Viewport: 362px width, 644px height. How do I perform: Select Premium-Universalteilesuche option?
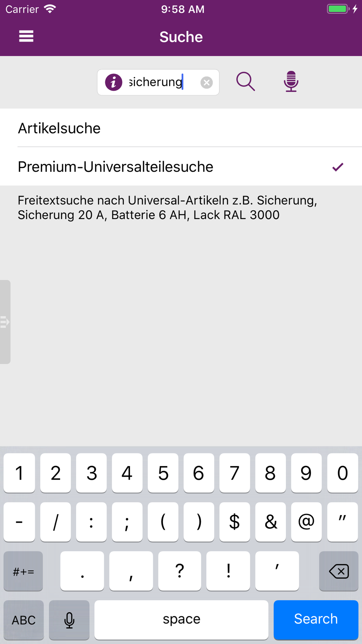coord(181,167)
